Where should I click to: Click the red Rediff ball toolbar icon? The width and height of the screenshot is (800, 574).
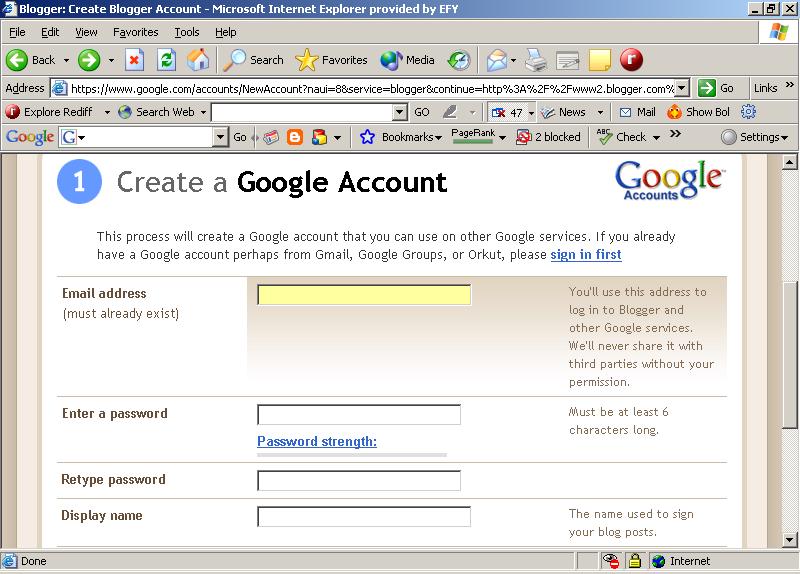tap(631, 60)
